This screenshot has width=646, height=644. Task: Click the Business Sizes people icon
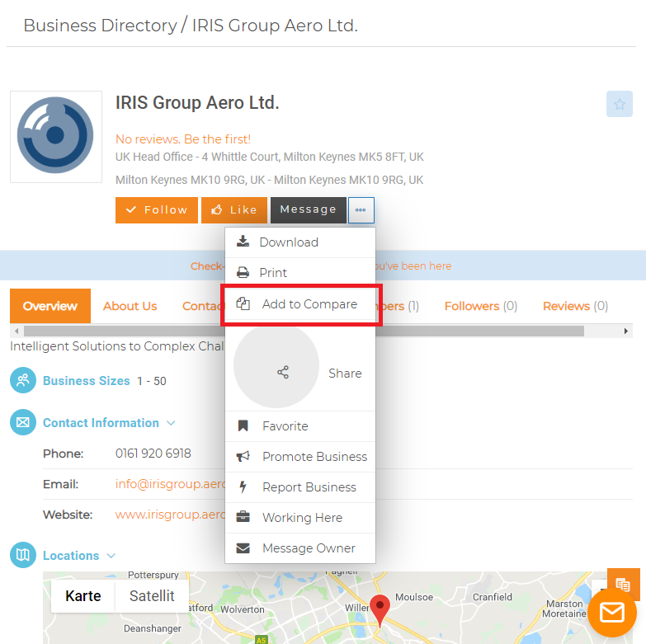tap(23, 380)
